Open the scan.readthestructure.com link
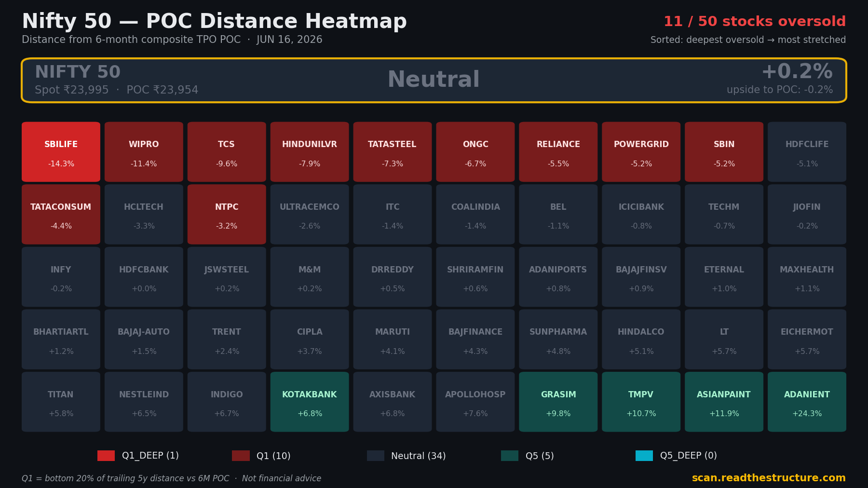The height and width of the screenshot is (488, 868). click(x=769, y=478)
